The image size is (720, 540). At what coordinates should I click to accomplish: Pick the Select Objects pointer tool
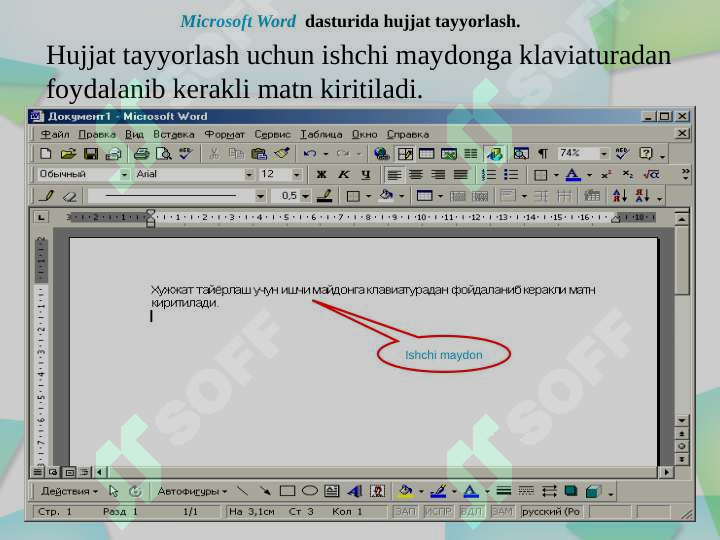click(113, 491)
